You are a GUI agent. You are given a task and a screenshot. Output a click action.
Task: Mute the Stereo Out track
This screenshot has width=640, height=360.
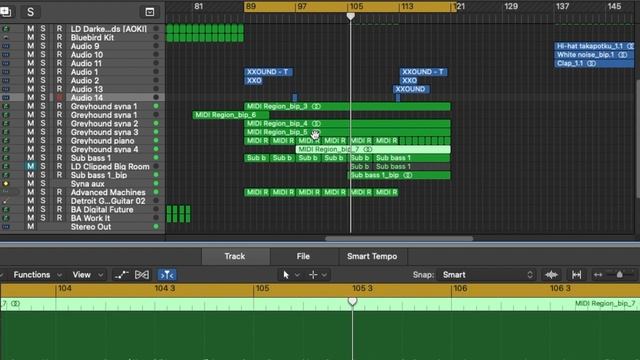pos(31,227)
